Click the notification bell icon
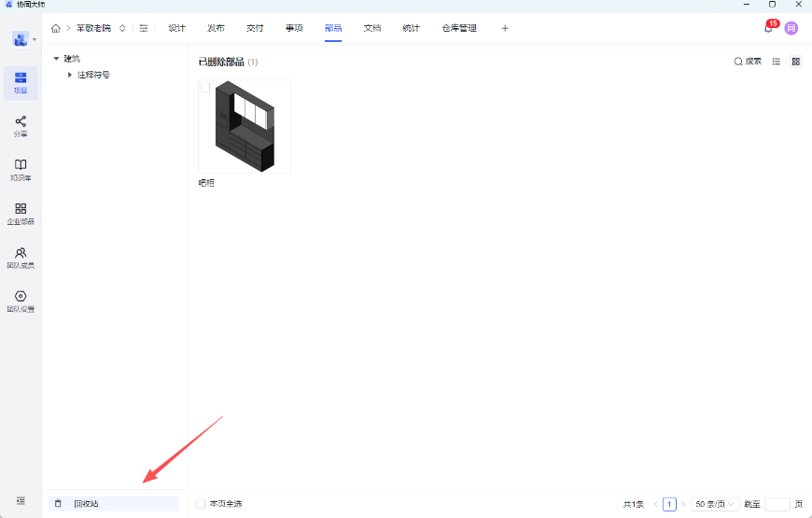Viewport: 812px width, 518px height. [768, 29]
